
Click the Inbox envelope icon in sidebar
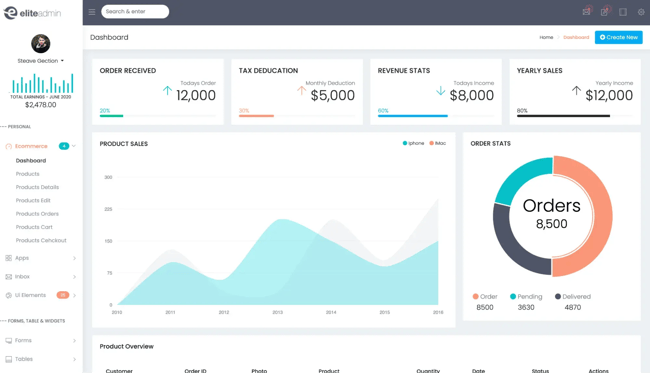tap(8, 276)
